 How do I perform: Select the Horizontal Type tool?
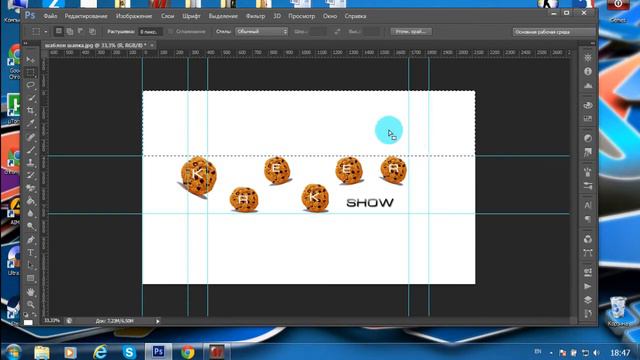pyautogui.click(x=31, y=252)
